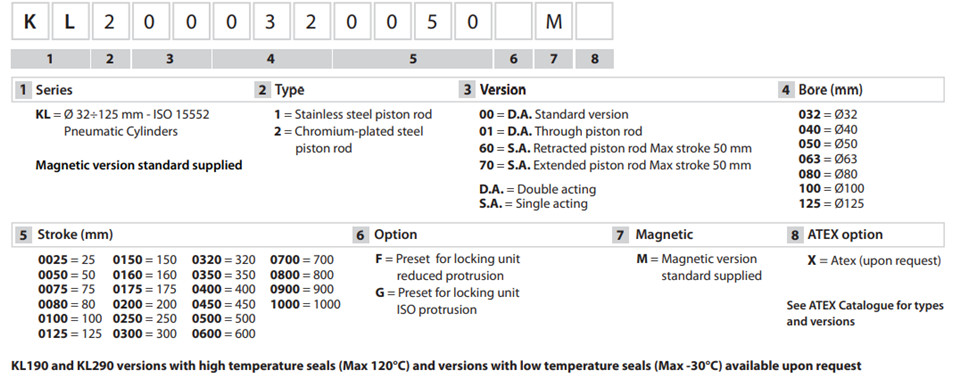Click stroke code 1000 entry
The height and width of the screenshot is (386, 960).
305,304
